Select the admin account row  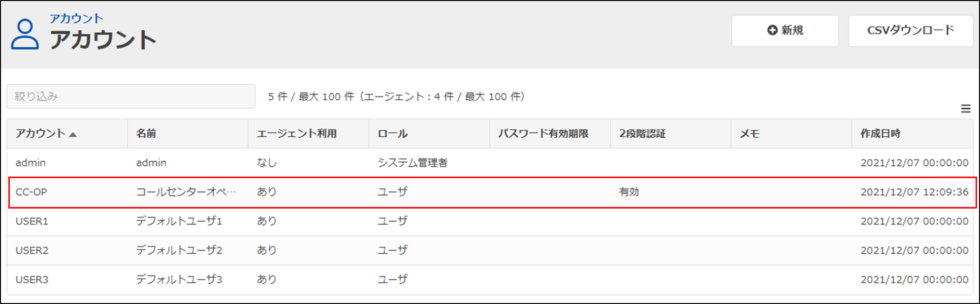490,163
